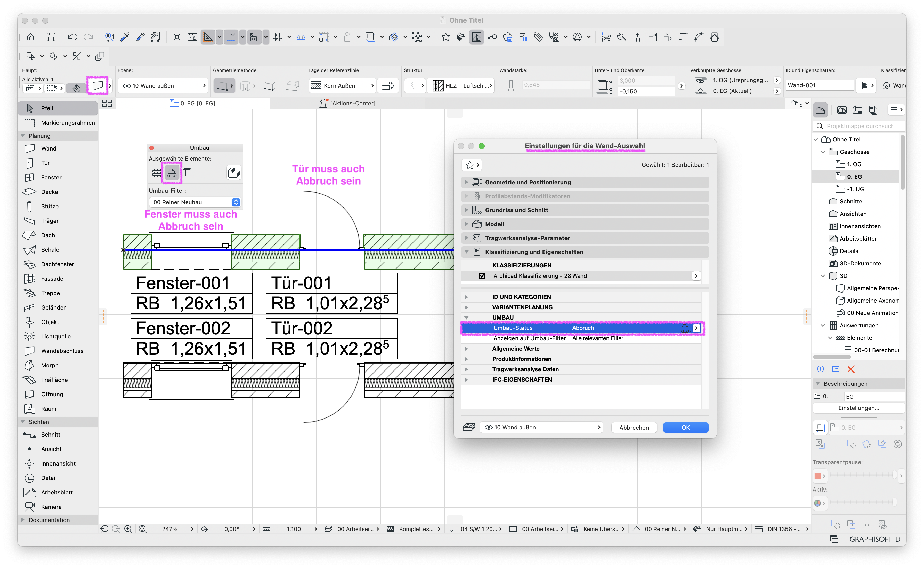Open Ansichten in navigator

tap(853, 214)
